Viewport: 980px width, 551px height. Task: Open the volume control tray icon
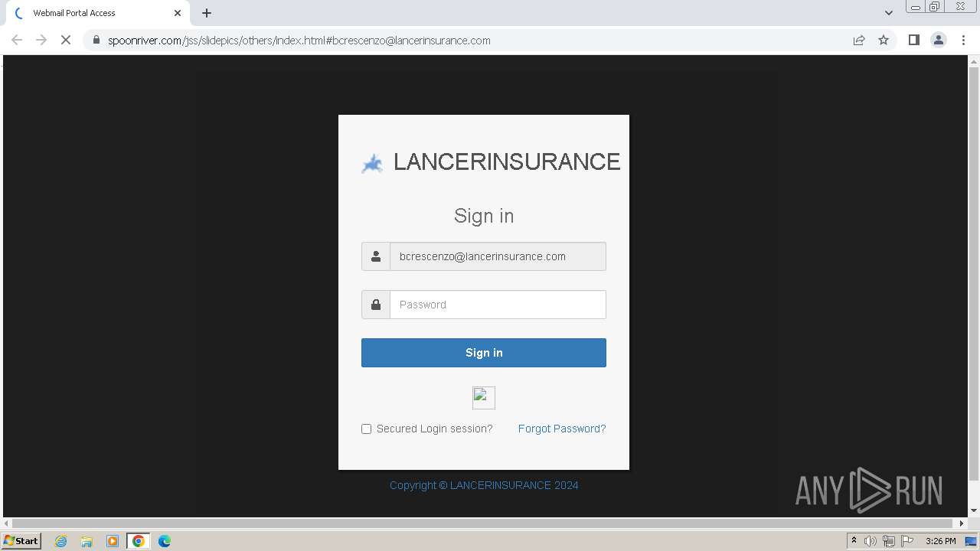pyautogui.click(x=871, y=541)
